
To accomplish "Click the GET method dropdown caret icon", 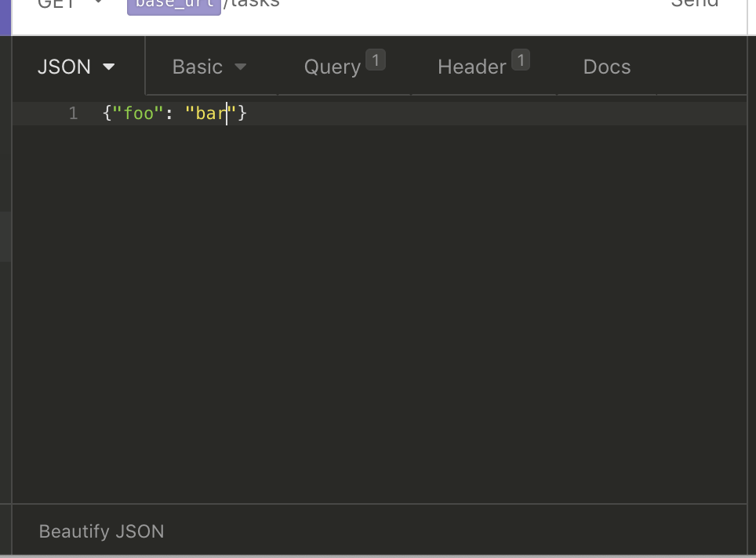I will [97, 2].
